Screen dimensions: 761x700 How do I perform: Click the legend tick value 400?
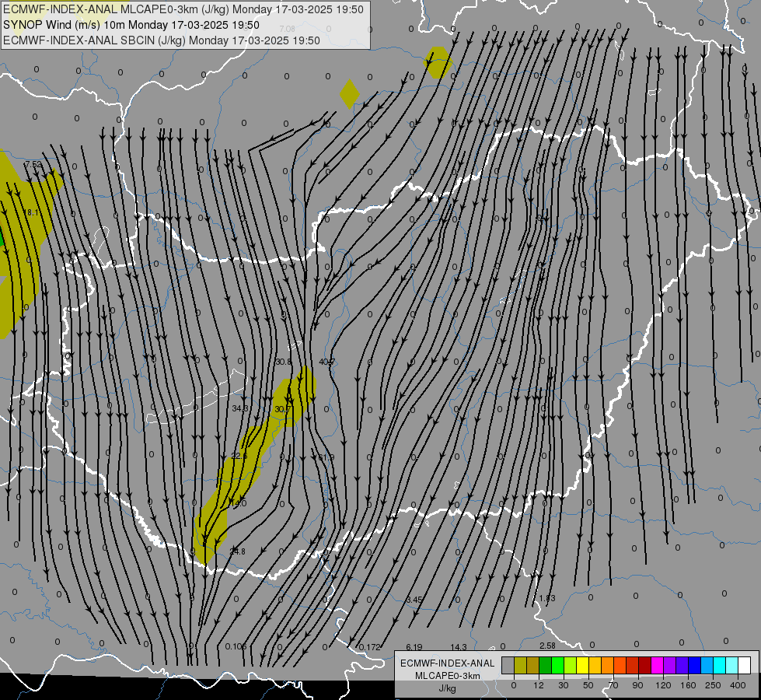pyautogui.click(x=738, y=685)
